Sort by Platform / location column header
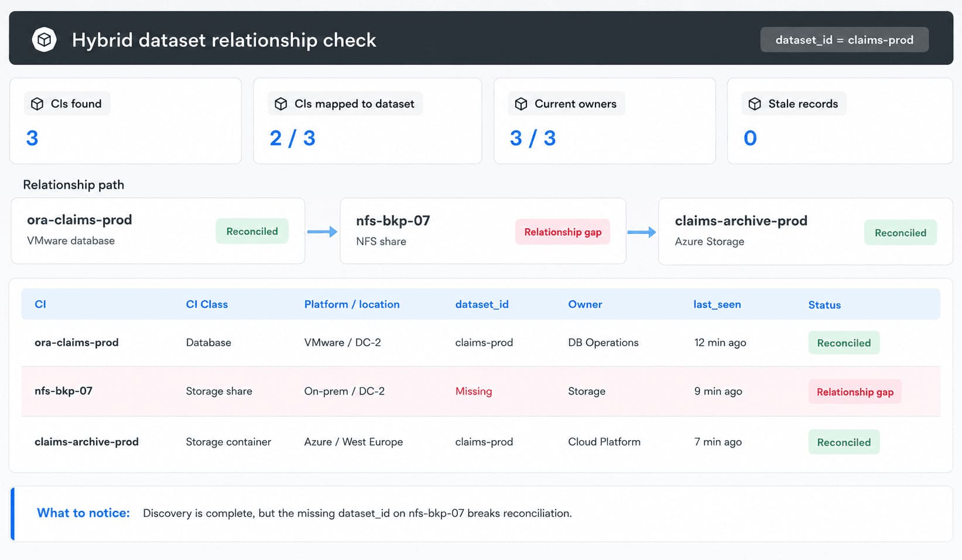Image resolution: width=962 pixels, height=560 pixels. [x=352, y=304]
